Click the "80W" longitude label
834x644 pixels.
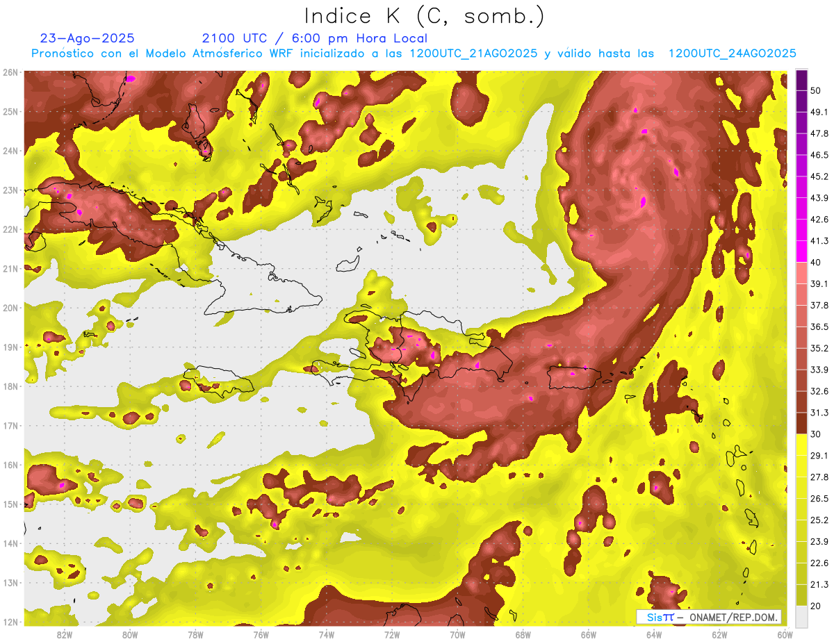click(x=130, y=634)
